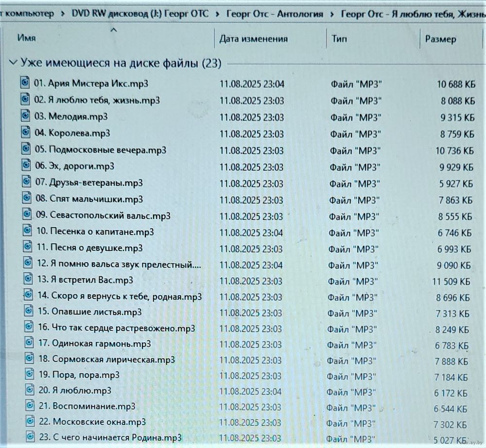This screenshot has width=486, height=448.
Task: Click icon of Скоро я вернусь к тебе, родная
Action: pos(29,295)
